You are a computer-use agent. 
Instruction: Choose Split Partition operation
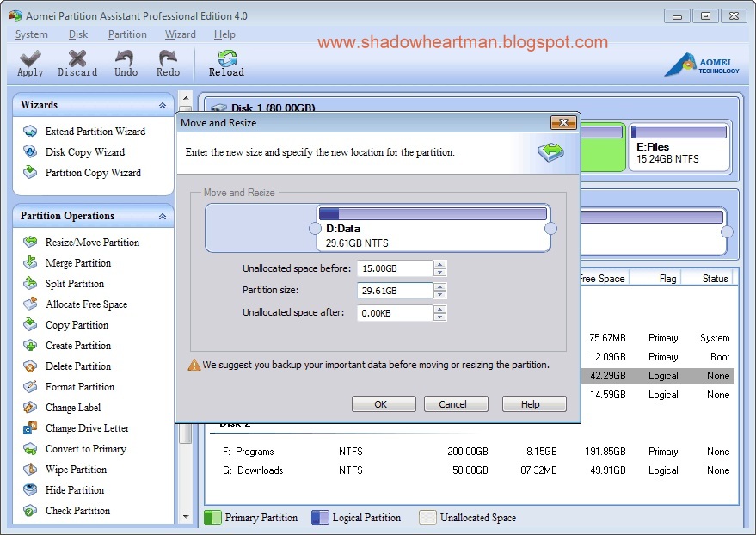[75, 283]
